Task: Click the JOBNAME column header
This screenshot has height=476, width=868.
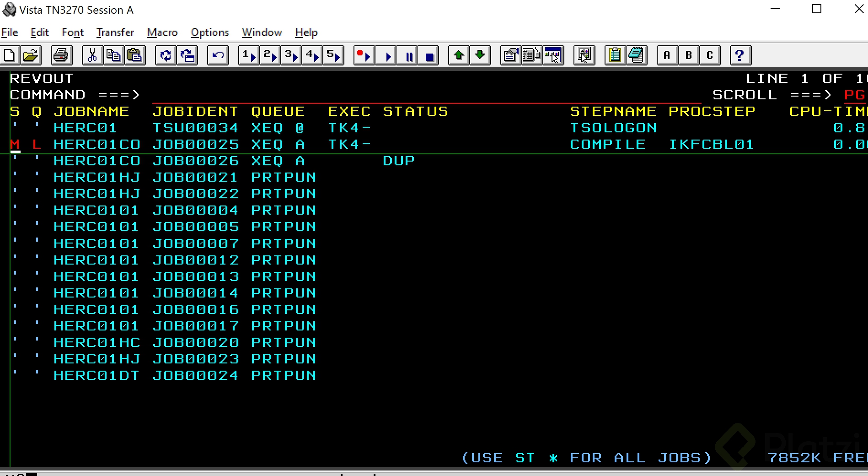Action: (x=91, y=112)
